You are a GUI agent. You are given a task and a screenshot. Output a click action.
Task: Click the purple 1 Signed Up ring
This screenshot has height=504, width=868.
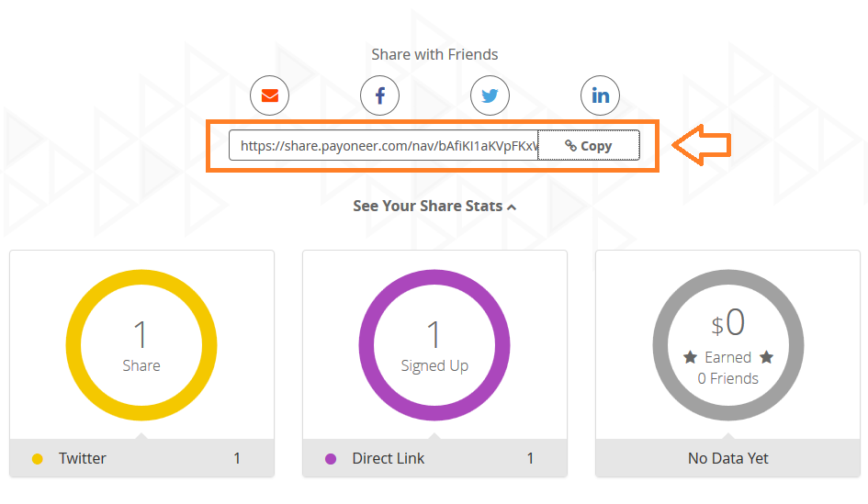[434, 344]
